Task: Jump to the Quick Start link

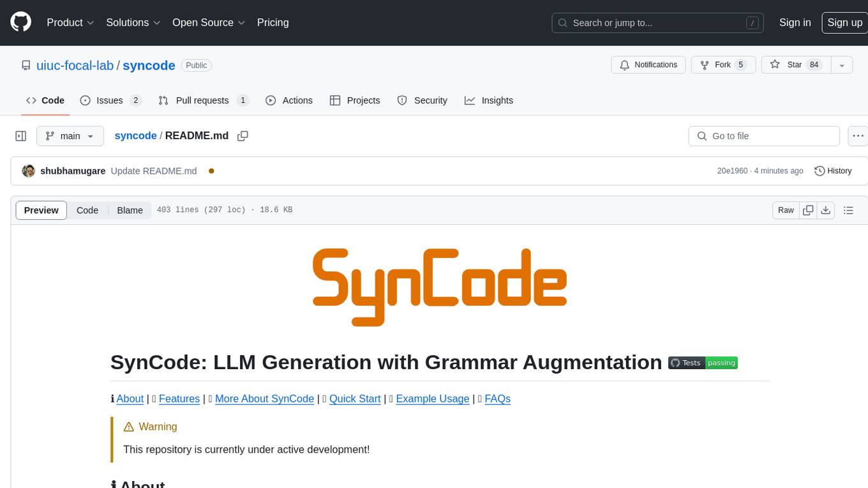Action: click(355, 399)
